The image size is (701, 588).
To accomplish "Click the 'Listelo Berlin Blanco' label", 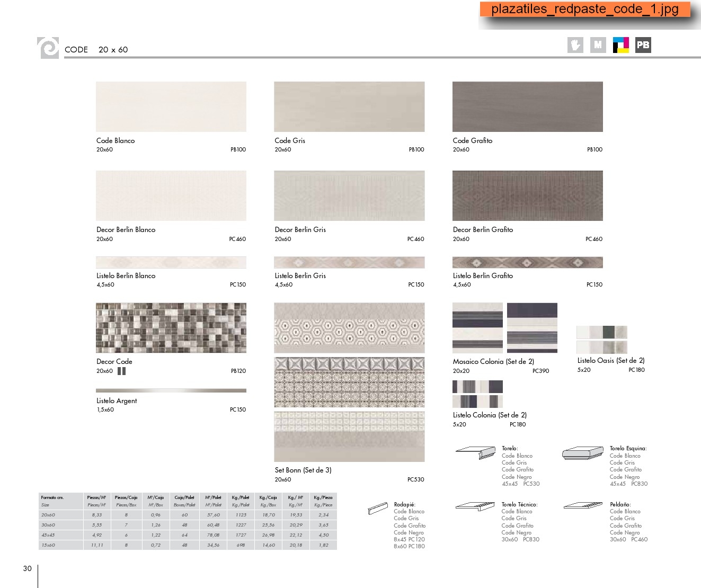I will (126, 275).
